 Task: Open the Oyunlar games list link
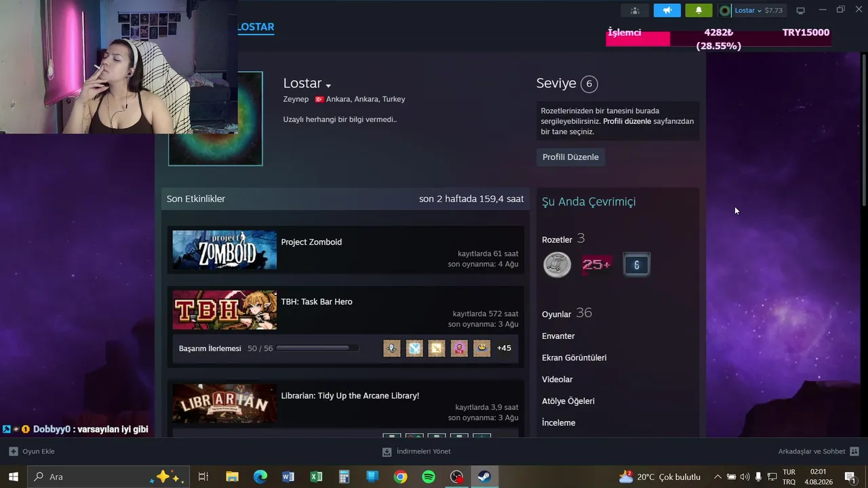tap(557, 314)
